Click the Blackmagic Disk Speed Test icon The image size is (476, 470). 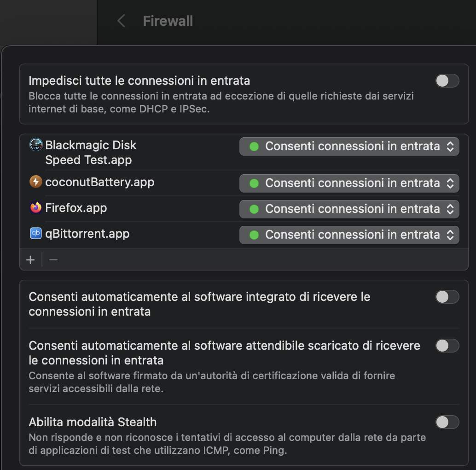(36, 145)
